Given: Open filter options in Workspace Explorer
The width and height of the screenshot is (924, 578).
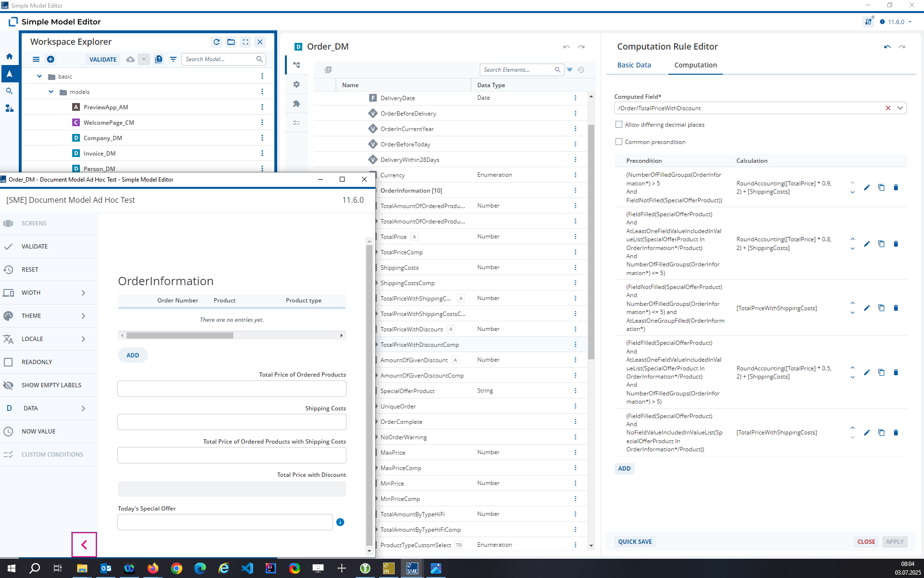Looking at the screenshot, I should (173, 59).
